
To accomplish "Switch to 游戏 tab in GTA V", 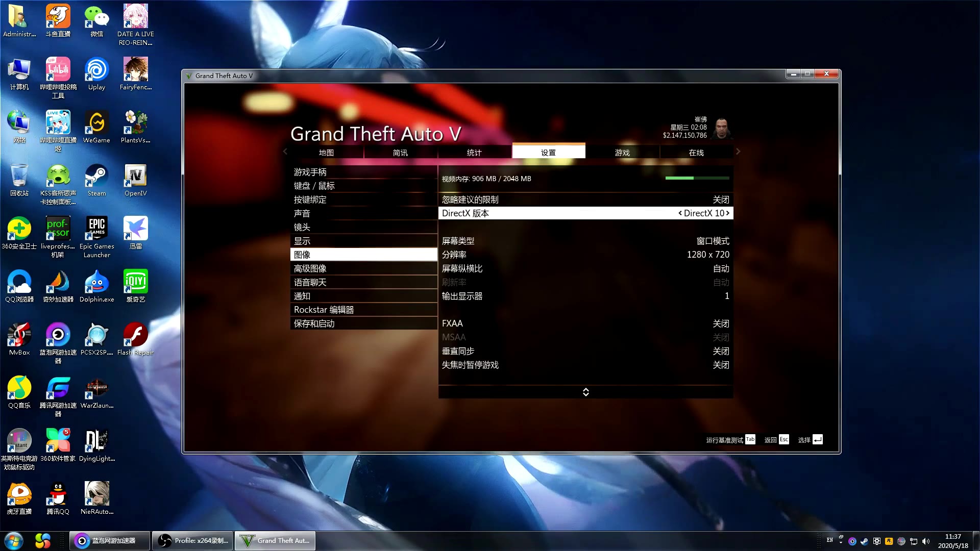I will [622, 152].
